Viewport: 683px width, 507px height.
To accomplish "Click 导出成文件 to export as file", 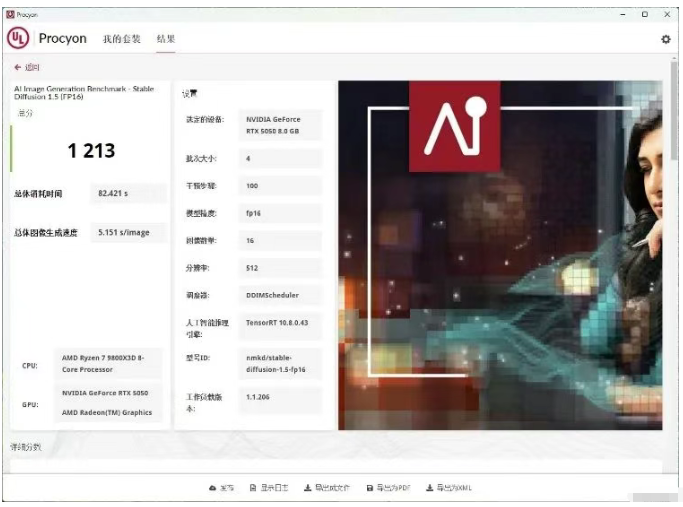I will pos(326,488).
